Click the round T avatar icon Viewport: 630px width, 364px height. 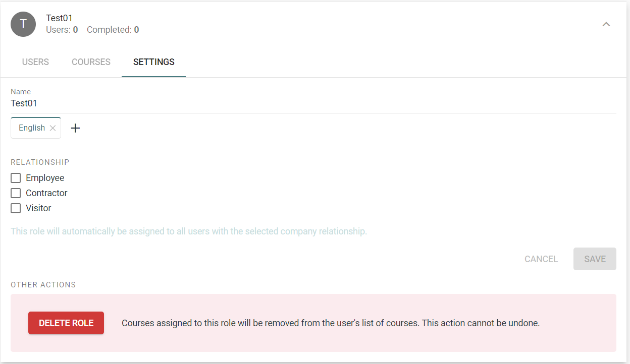(x=23, y=24)
